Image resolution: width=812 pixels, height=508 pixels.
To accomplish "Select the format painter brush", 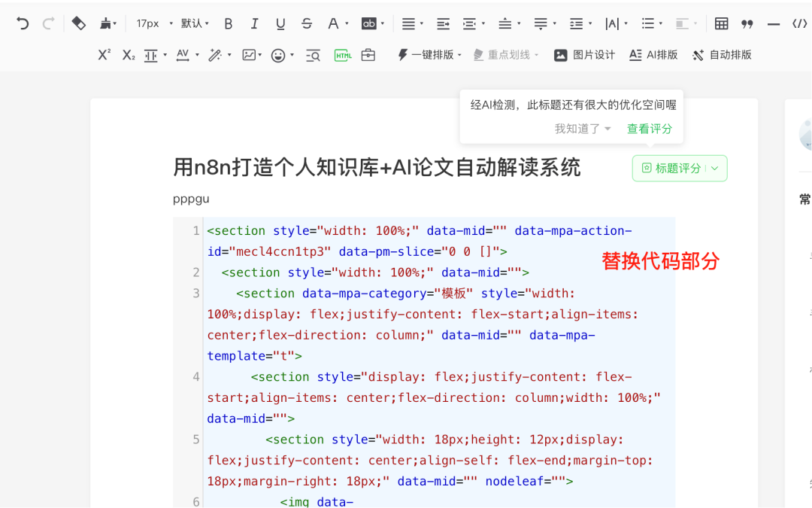I will click(106, 23).
